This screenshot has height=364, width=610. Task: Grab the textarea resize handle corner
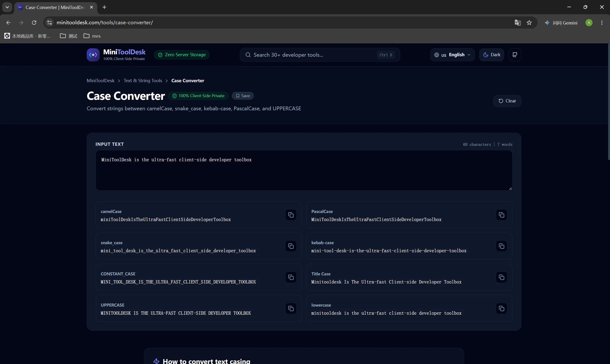coord(510,188)
